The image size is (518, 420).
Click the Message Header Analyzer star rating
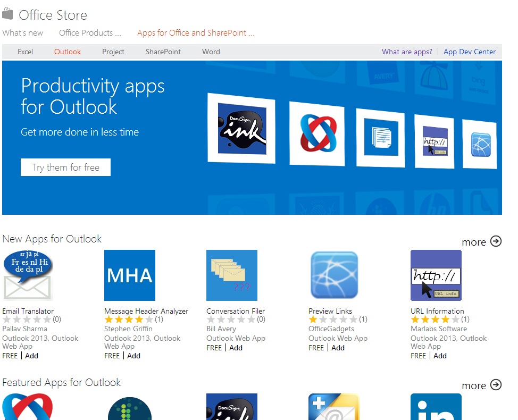(129, 320)
